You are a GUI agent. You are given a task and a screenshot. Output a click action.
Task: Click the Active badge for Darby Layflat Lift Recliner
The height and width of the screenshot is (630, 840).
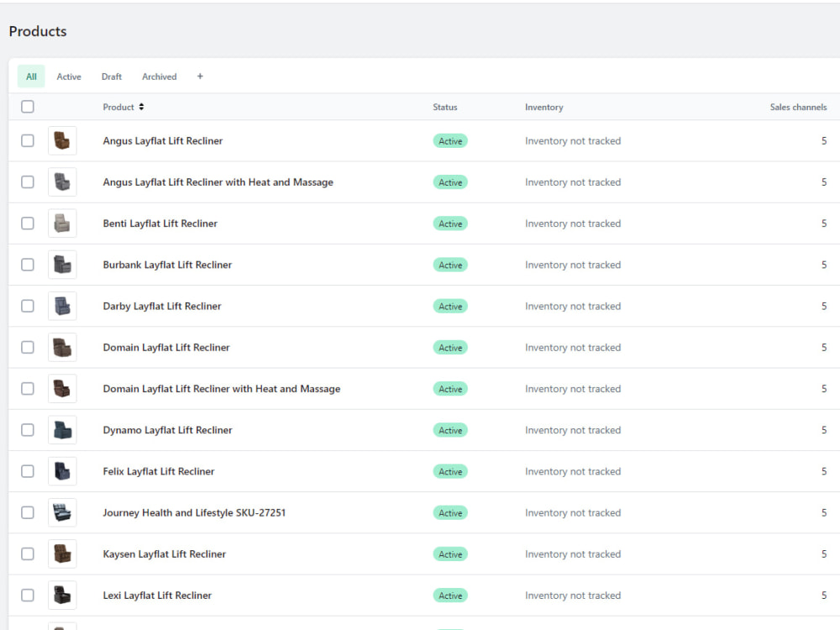pyautogui.click(x=450, y=306)
